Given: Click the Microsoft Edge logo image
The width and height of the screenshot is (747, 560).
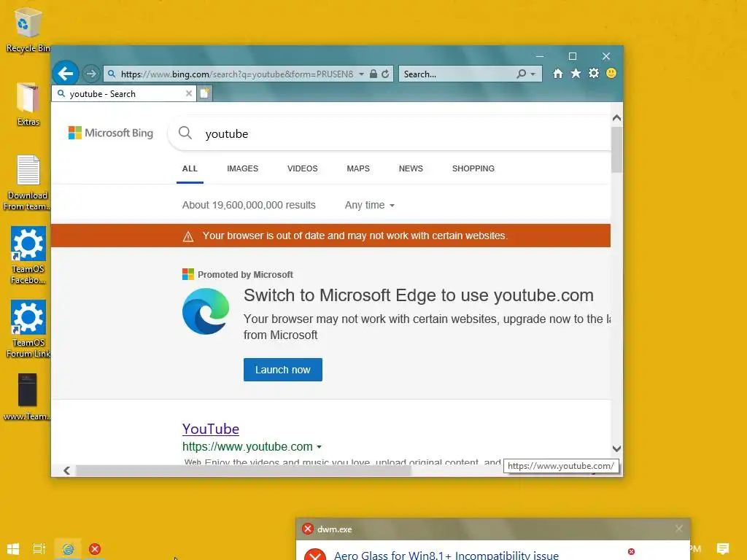Looking at the screenshot, I should pyautogui.click(x=206, y=311).
